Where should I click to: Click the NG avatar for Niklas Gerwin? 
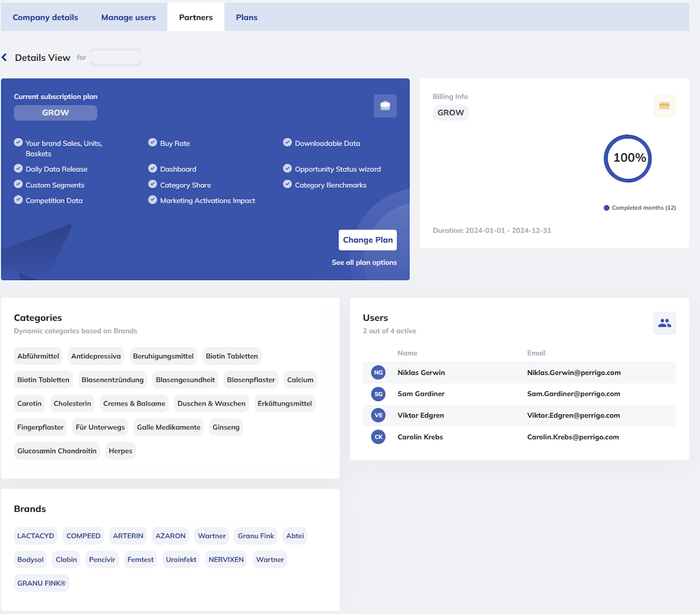378,373
